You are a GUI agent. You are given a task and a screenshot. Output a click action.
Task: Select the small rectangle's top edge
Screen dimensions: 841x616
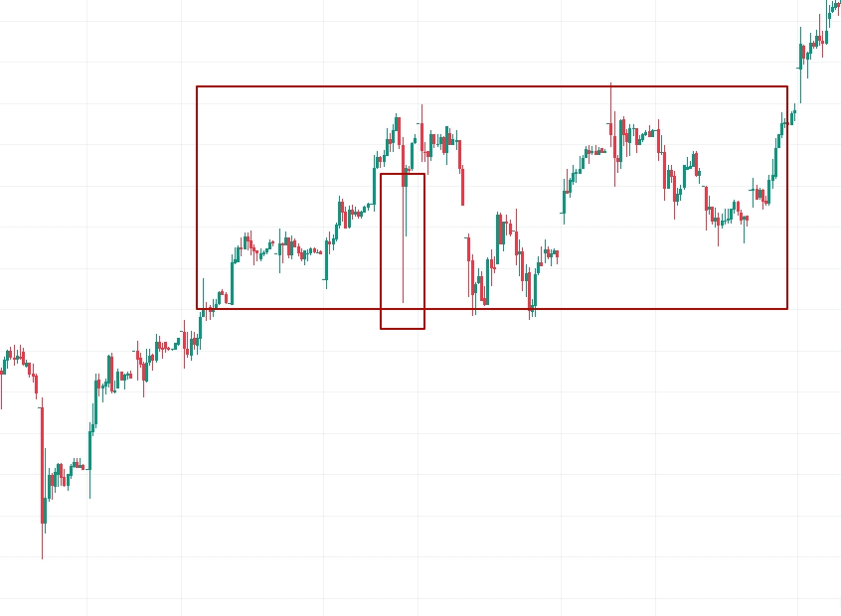point(403,174)
